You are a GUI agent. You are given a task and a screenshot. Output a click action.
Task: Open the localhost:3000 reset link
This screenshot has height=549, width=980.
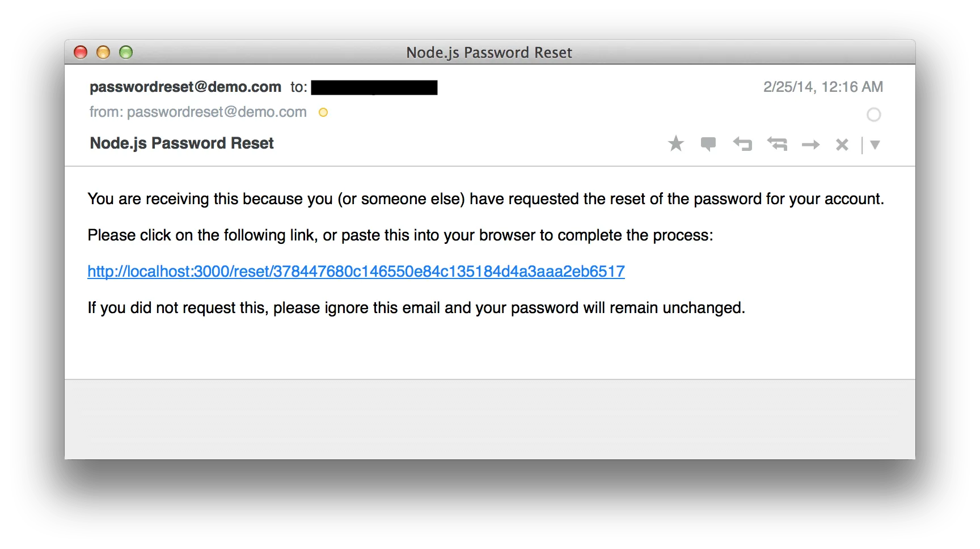coord(356,272)
